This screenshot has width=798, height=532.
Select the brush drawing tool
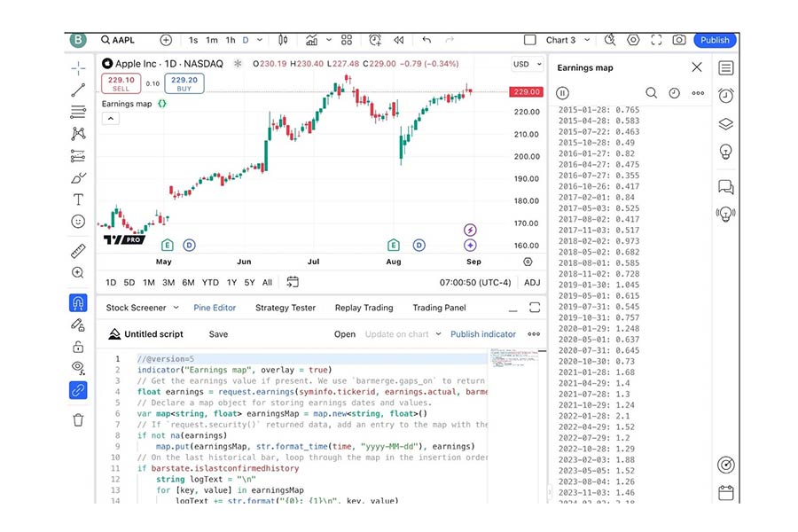pyautogui.click(x=78, y=177)
